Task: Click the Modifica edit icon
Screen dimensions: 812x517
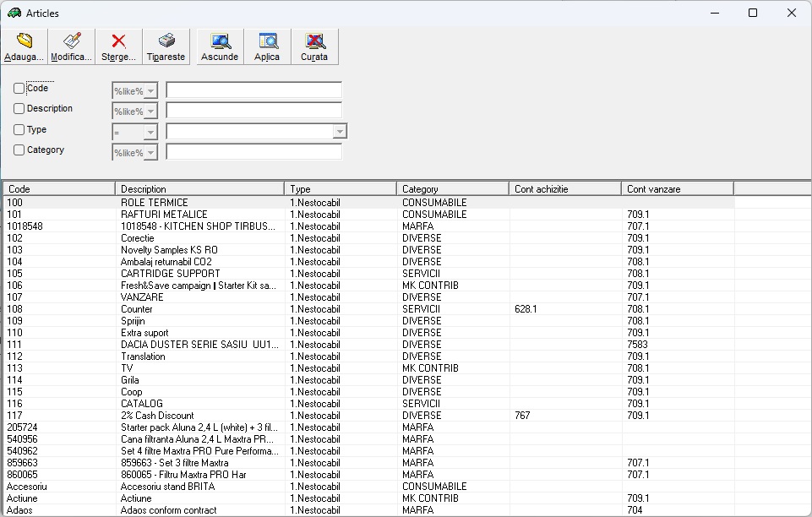Action: [71, 41]
